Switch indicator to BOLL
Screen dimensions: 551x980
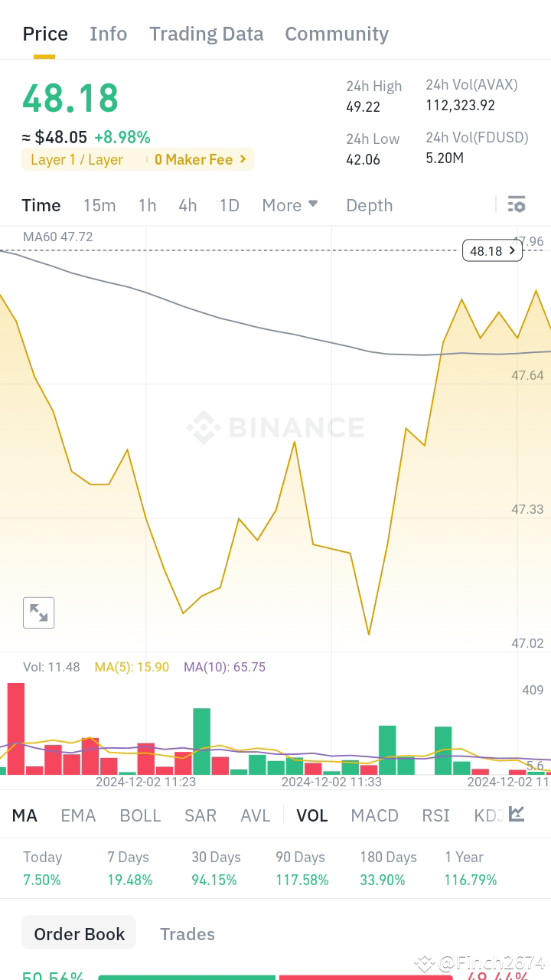point(140,815)
